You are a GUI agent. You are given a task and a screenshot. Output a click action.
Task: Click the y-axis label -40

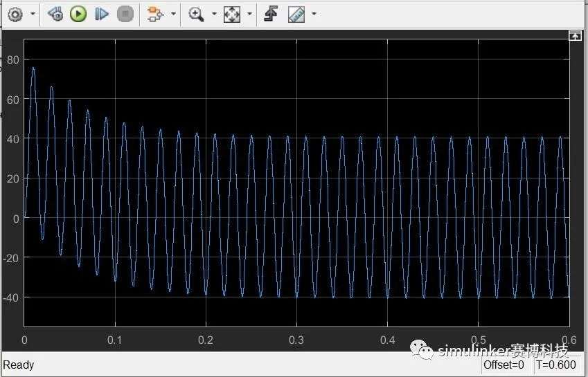[11, 298]
